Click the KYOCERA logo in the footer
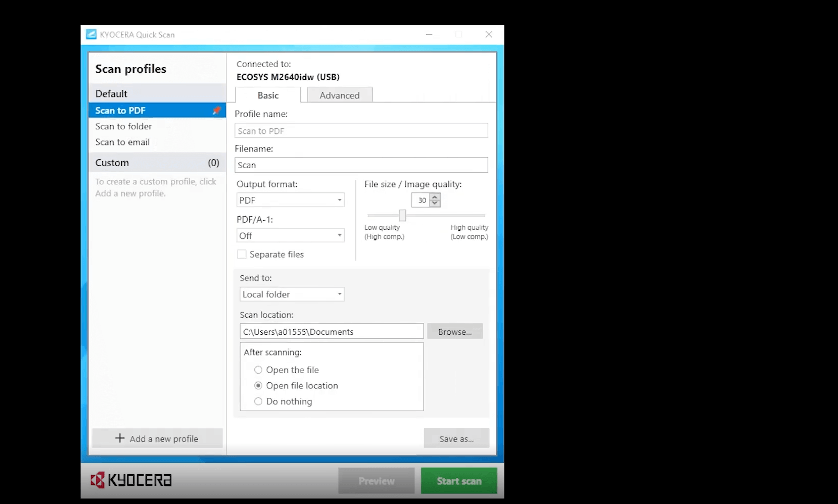Image resolution: width=838 pixels, height=504 pixels. 130,480
